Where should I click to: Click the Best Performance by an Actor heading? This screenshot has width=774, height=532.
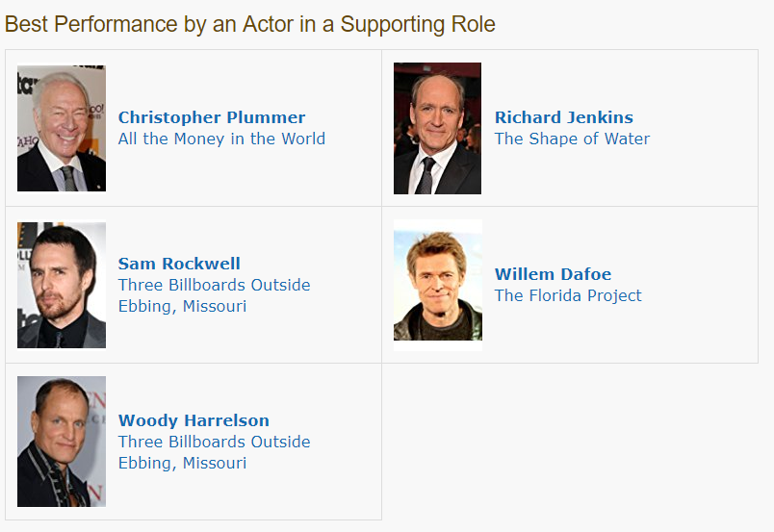250,24
